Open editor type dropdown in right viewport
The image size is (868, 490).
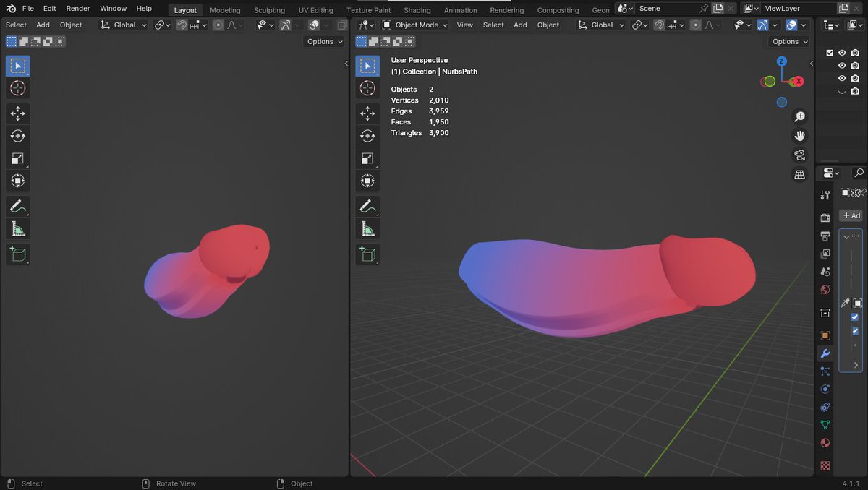(x=366, y=25)
